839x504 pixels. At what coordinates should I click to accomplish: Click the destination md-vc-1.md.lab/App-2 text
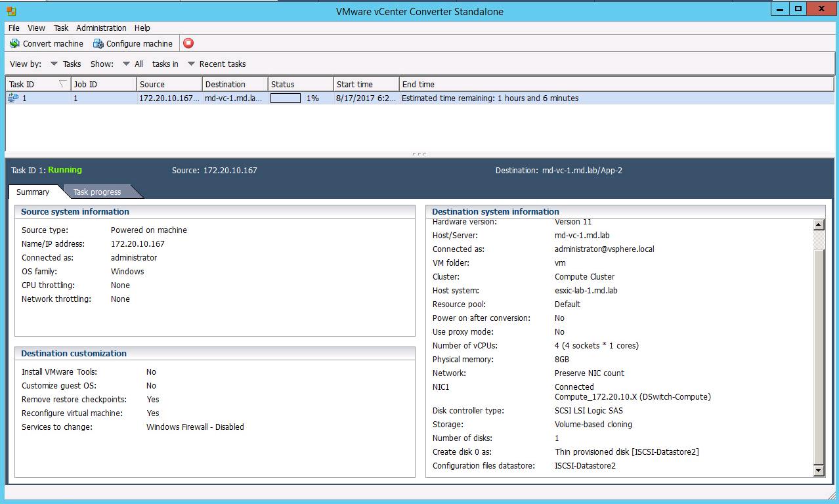pyautogui.click(x=582, y=170)
